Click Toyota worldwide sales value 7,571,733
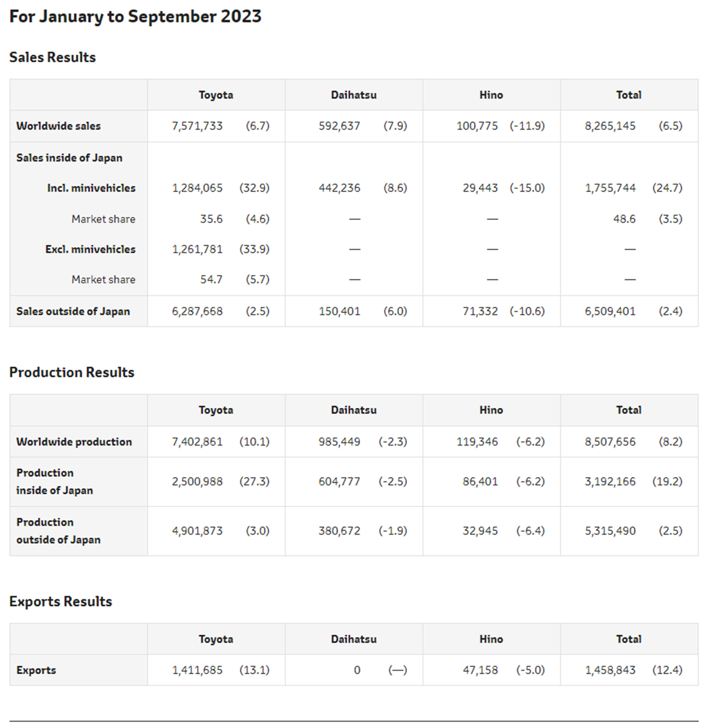Screen dimensions: 705x728 pos(197,126)
